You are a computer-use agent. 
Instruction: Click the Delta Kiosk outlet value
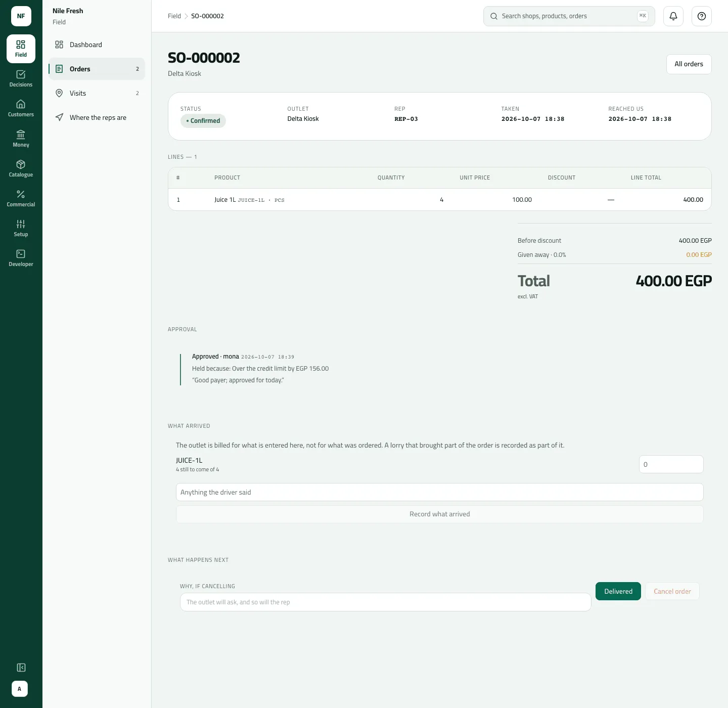(x=303, y=119)
